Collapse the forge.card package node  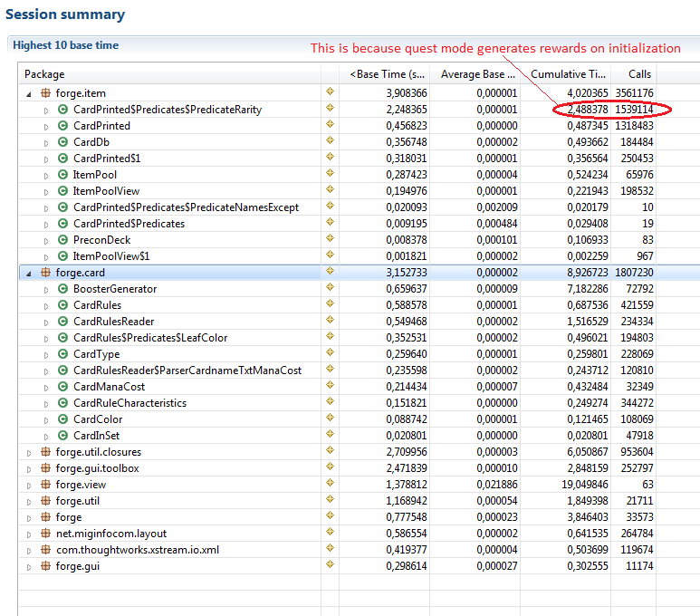click(x=29, y=273)
